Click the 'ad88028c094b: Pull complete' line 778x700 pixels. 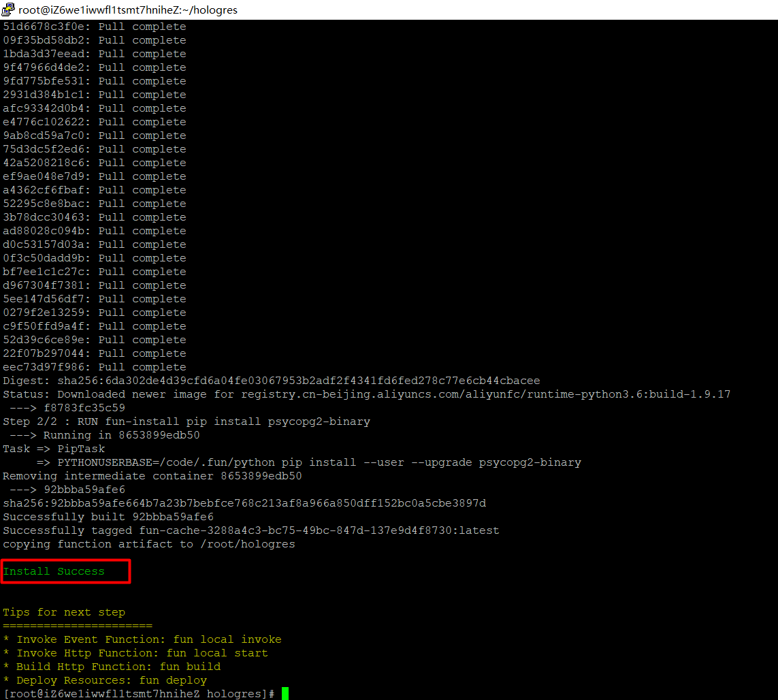95,231
